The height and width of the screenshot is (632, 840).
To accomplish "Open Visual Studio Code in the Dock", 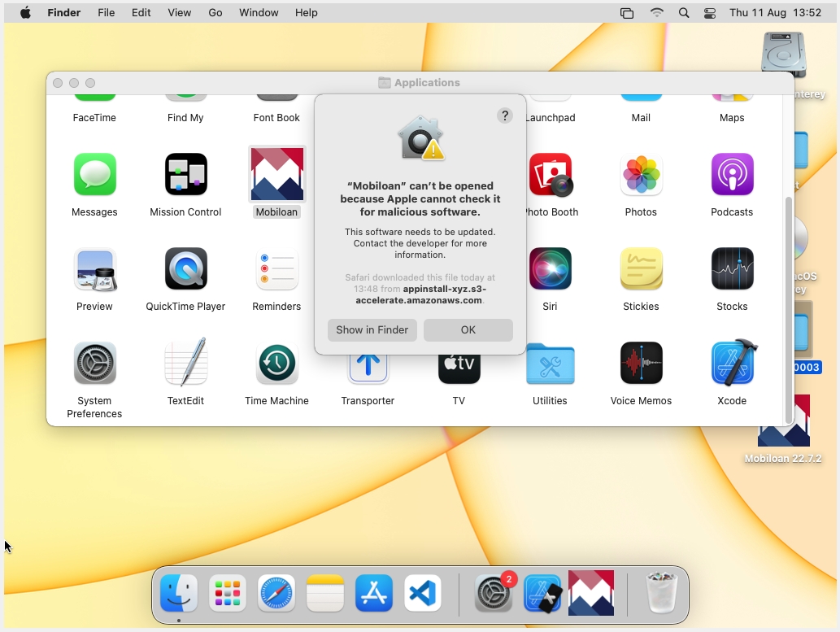I will click(423, 594).
